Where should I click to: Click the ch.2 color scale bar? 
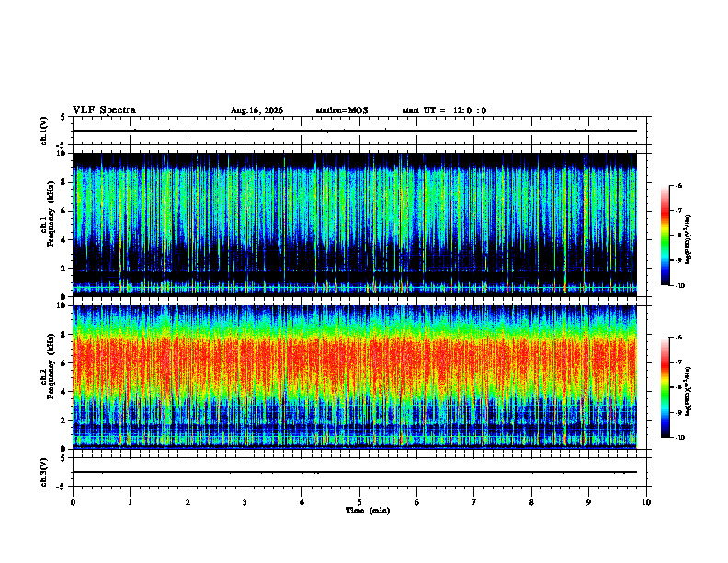[665, 387]
